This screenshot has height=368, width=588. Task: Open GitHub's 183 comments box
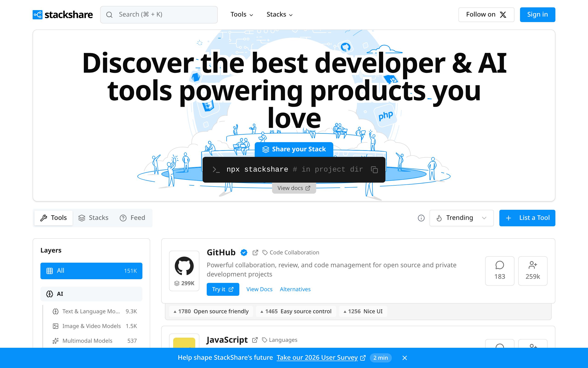coord(500,271)
